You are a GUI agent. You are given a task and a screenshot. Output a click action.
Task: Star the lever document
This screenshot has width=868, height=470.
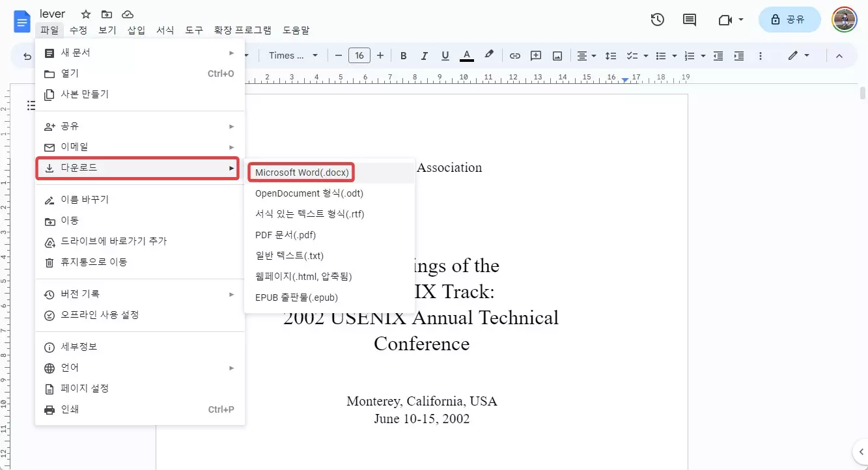pyautogui.click(x=85, y=14)
